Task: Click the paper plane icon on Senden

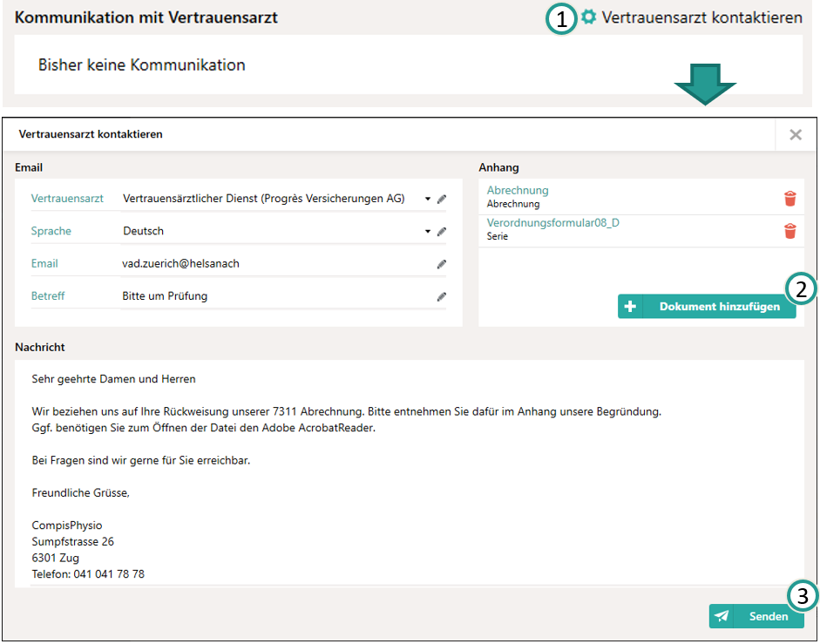Action: click(x=722, y=616)
